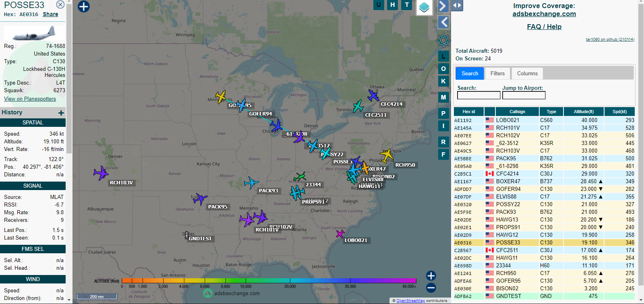Select 23344 helicopter icon on map
The width and height of the screenshot is (644, 304).
[300, 177]
